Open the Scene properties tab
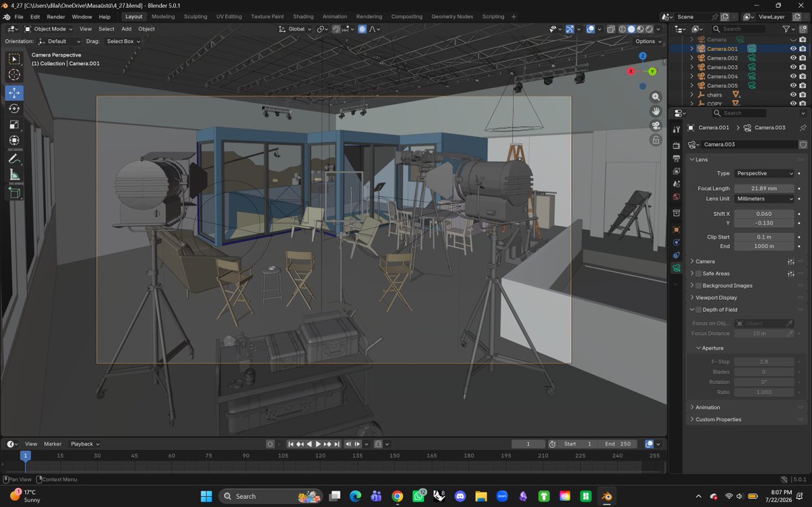Screen dimensions: 812x507 pos(676,183)
